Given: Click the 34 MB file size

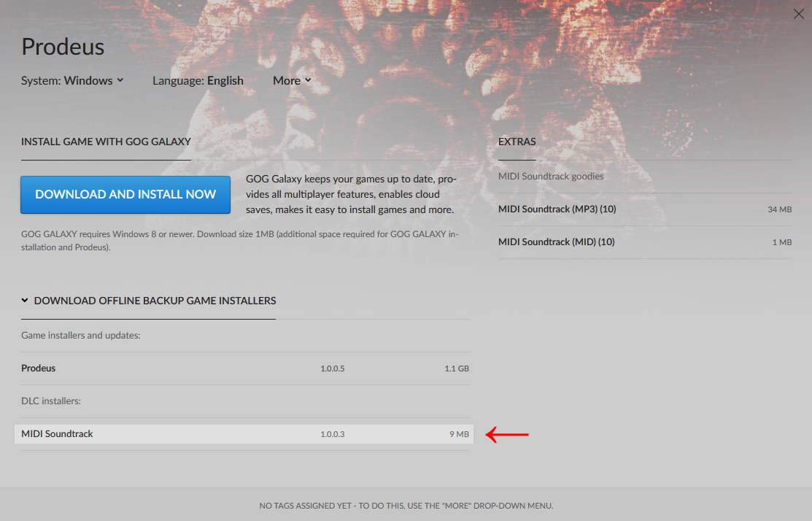Looking at the screenshot, I should 779,209.
